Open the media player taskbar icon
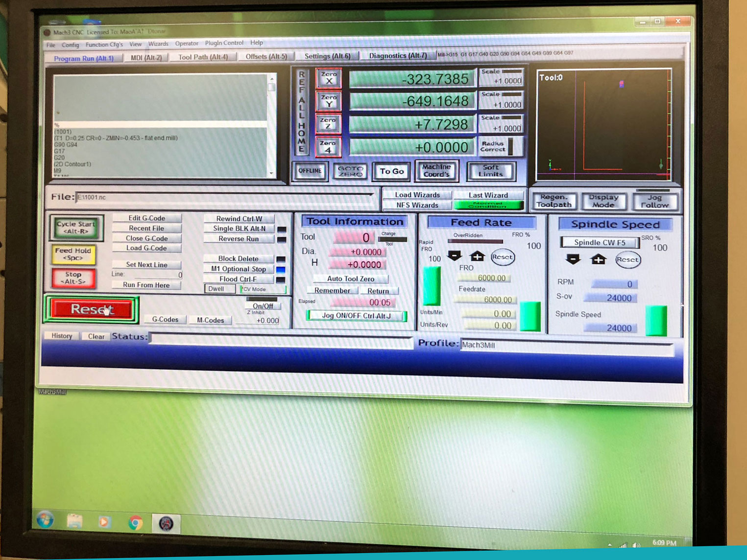Image resolution: width=747 pixels, height=560 pixels. (104, 522)
